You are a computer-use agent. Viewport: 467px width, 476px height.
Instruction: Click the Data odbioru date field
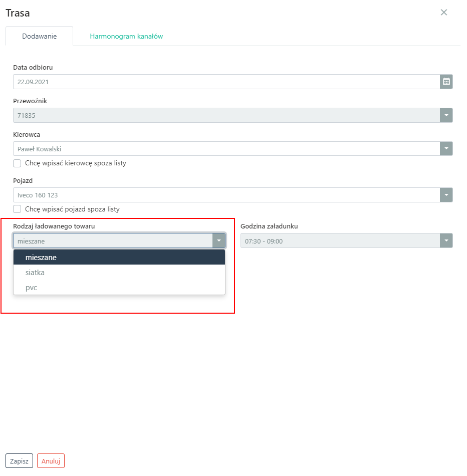point(225,82)
